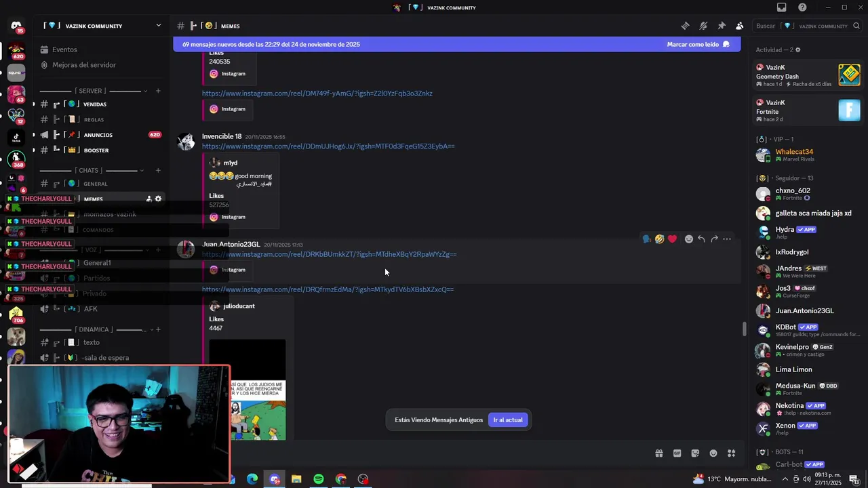Open Instagram reel link DRKbBUmkkZT
Viewport: 868px width, 488px height.
coord(329,254)
